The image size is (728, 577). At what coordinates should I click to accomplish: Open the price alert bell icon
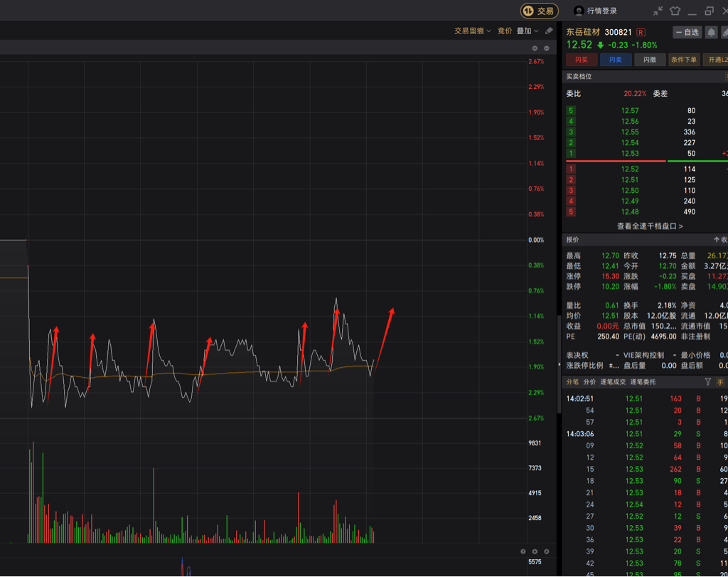[711, 33]
